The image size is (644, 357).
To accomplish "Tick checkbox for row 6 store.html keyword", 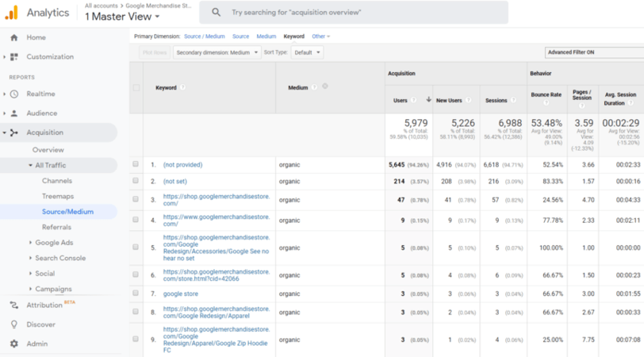I will pyautogui.click(x=136, y=274).
